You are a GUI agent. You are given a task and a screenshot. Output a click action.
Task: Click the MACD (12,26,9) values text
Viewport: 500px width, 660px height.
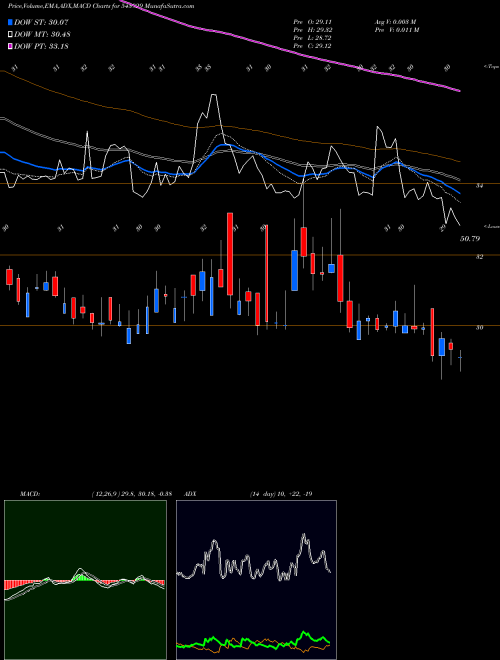coord(131,494)
